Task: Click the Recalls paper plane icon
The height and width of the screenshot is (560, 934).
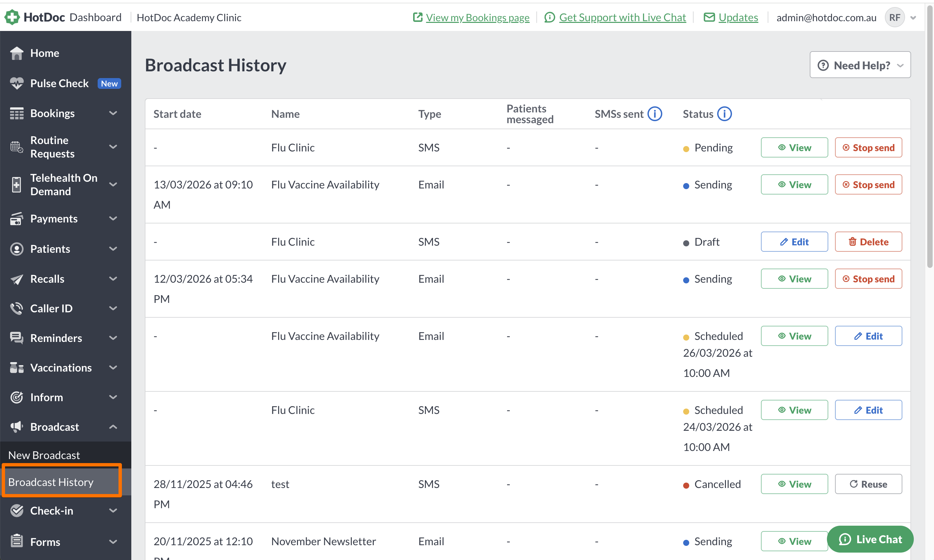Action: point(16,279)
